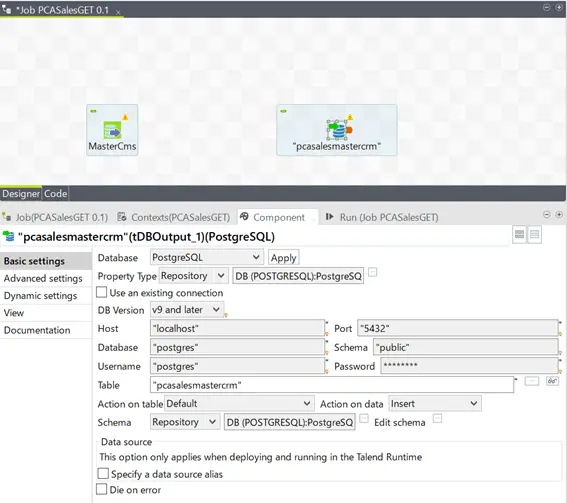Open the DB Version dropdown

click(x=187, y=310)
